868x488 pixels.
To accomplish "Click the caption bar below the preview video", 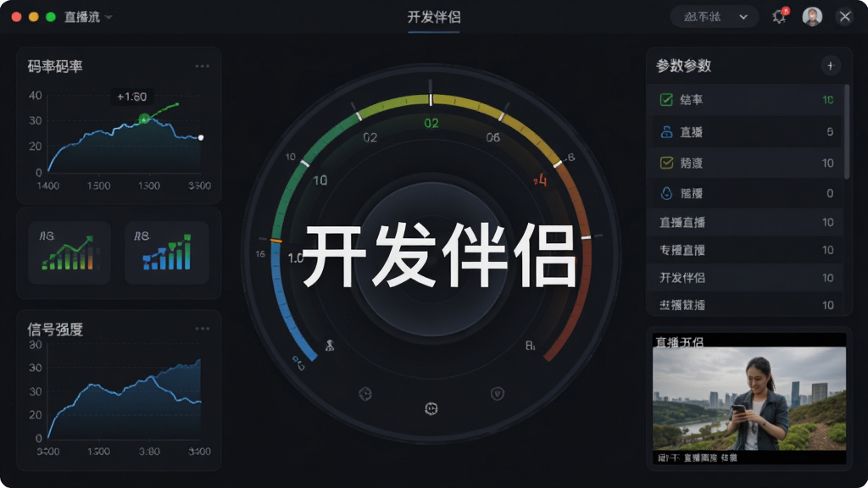I will (749, 457).
